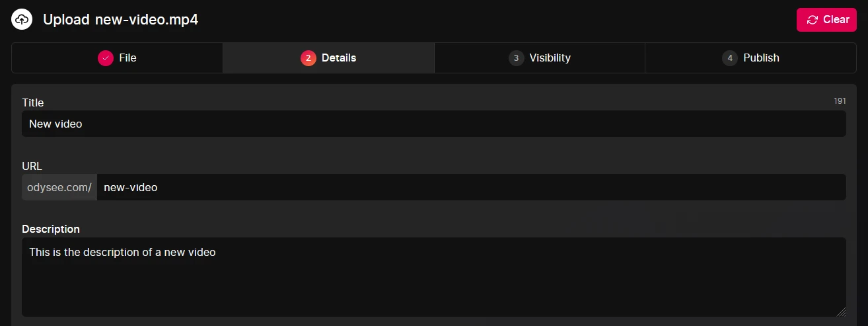Click the refresh arrows icon on Clear
Image resolution: width=868 pixels, height=326 pixels.
pos(813,20)
